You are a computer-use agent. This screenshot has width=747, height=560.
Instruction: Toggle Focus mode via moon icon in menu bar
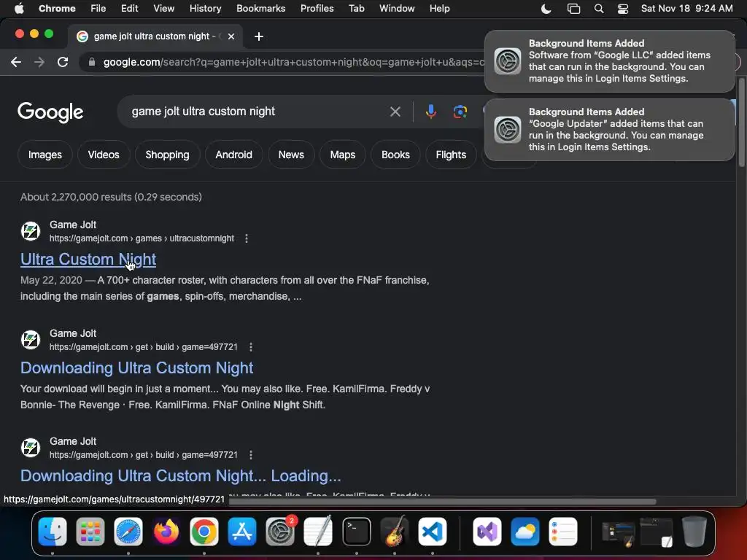coord(546,9)
